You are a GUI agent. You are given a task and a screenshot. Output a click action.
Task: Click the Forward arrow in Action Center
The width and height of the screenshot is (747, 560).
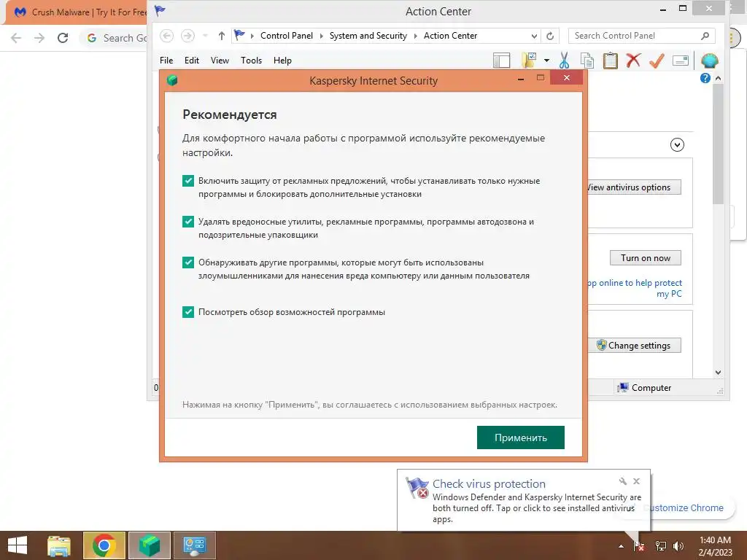[187, 36]
